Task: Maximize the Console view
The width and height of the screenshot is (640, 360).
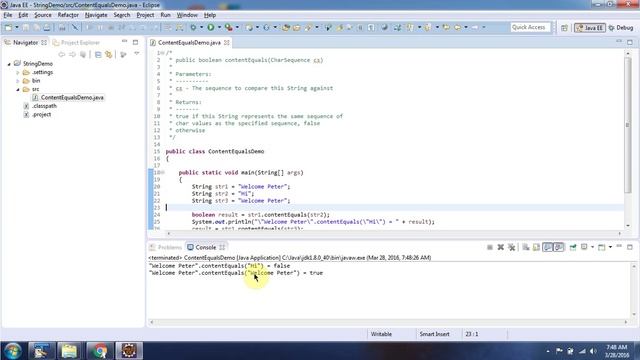Action: (630, 247)
